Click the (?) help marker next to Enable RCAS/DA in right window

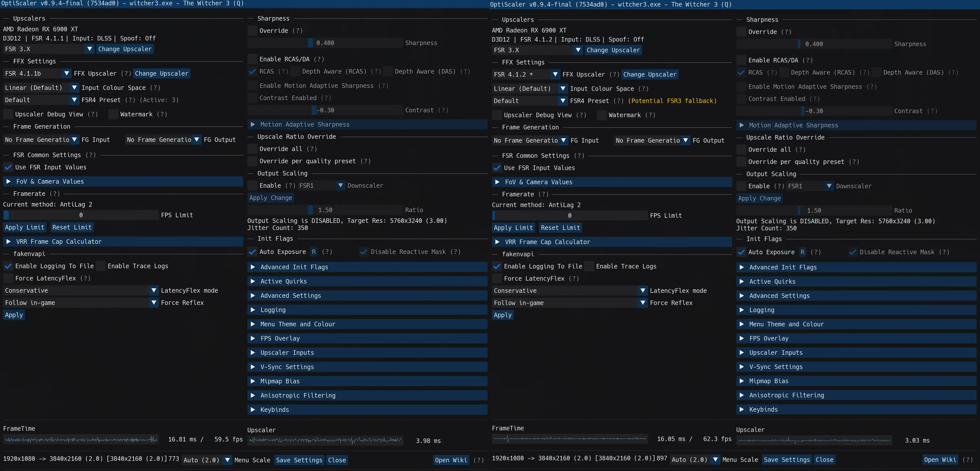click(807, 60)
